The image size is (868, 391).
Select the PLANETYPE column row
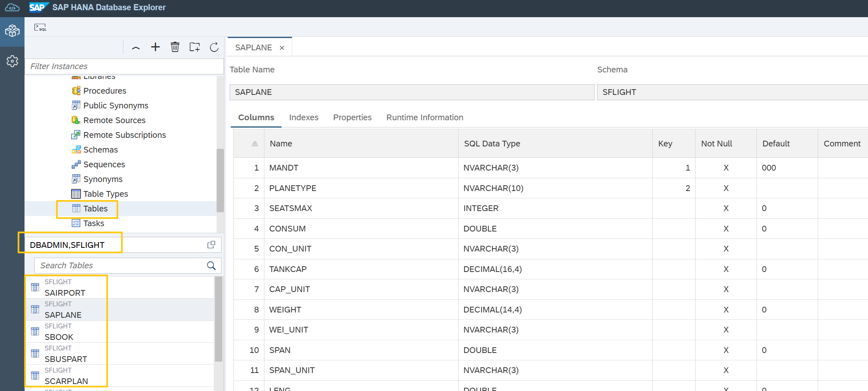coord(551,188)
